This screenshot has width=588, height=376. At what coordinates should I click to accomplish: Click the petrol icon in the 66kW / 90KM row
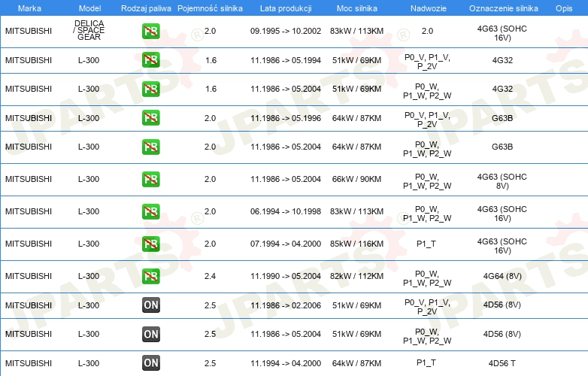(150, 179)
